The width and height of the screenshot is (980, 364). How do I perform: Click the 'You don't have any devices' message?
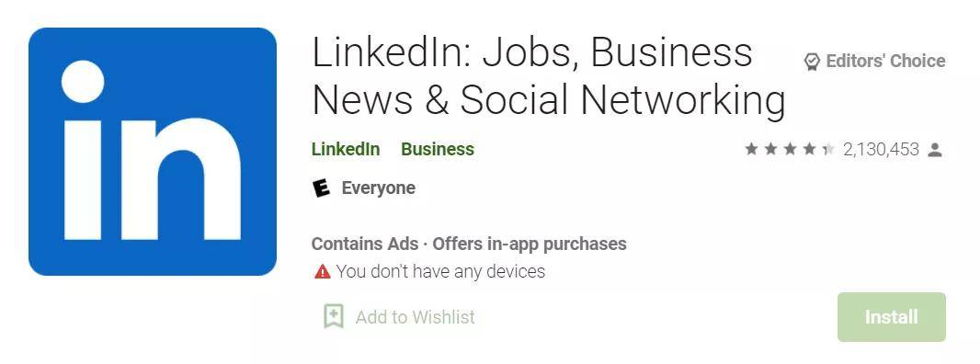[440, 271]
